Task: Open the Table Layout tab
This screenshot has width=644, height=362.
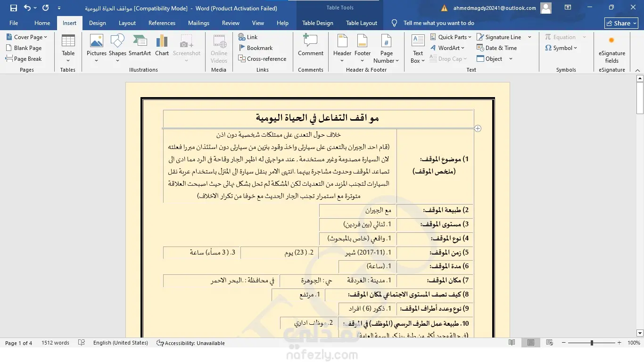Action: coord(362,23)
